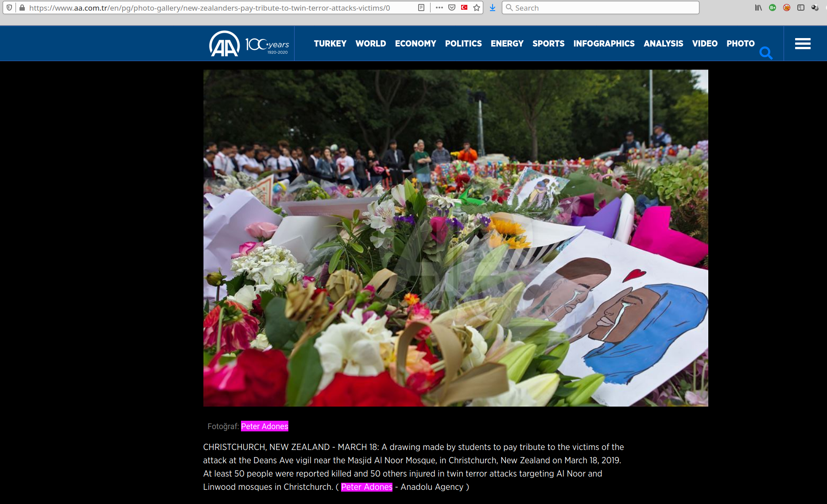Click the 100 years 1920-2020 emblem
The width and height of the screenshot is (827, 504).
point(267,46)
